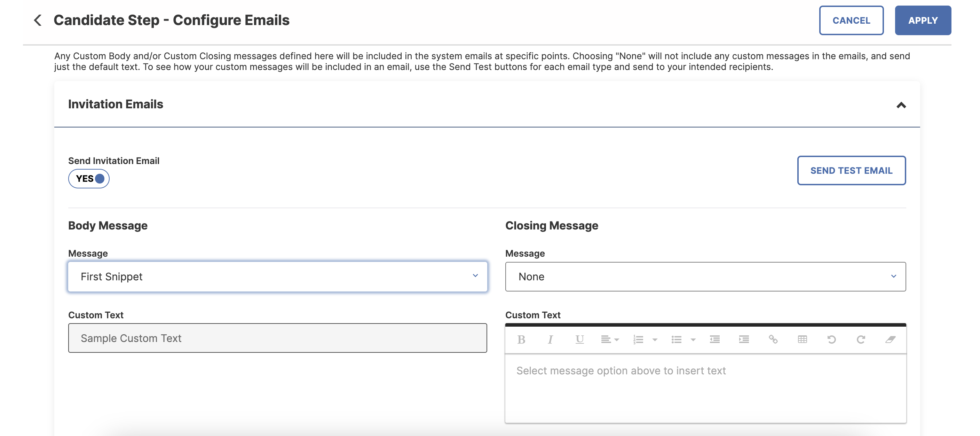Click the Body Message heading
Screen dimensions: 980x436
[108, 225]
